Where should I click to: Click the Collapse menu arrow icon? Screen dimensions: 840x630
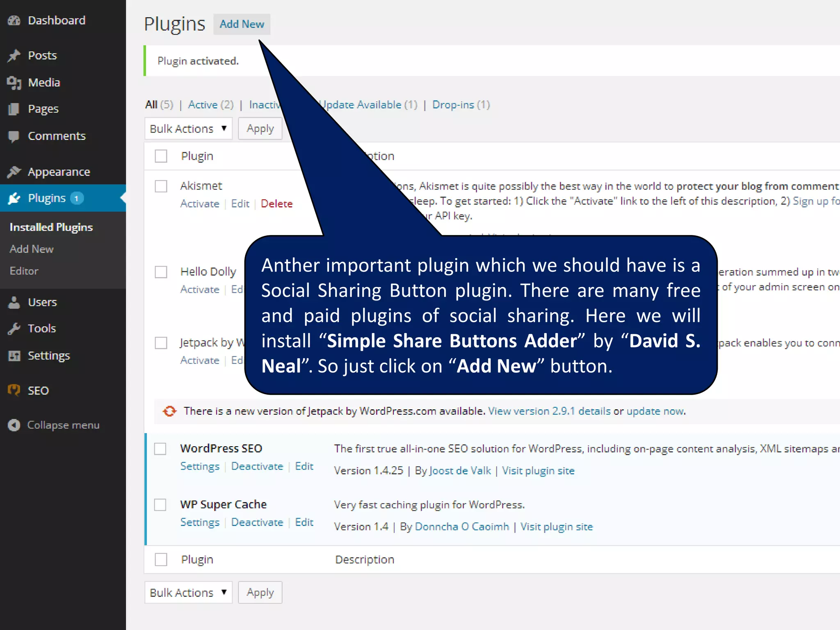click(x=14, y=425)
